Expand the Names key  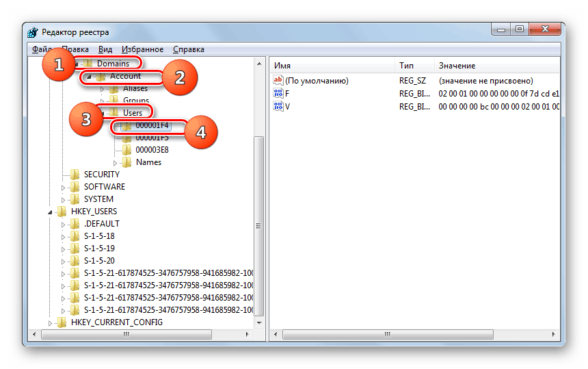tap(115, 163)
